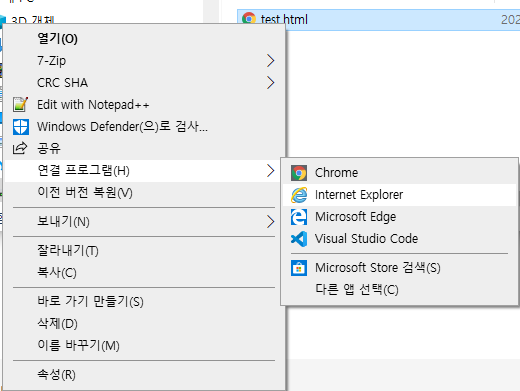Select Microsoft Store 검색(S)
The height and width of the screenshot is (391, 520).
399,268
